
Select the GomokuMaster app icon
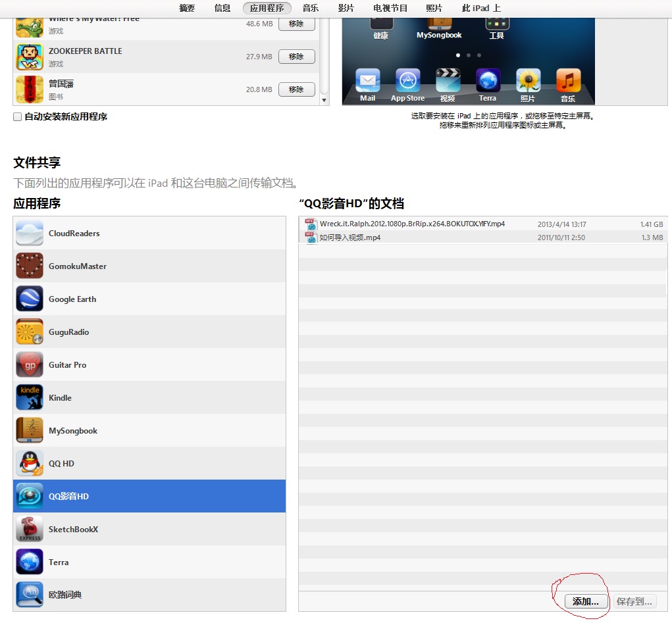click(30, 266)
